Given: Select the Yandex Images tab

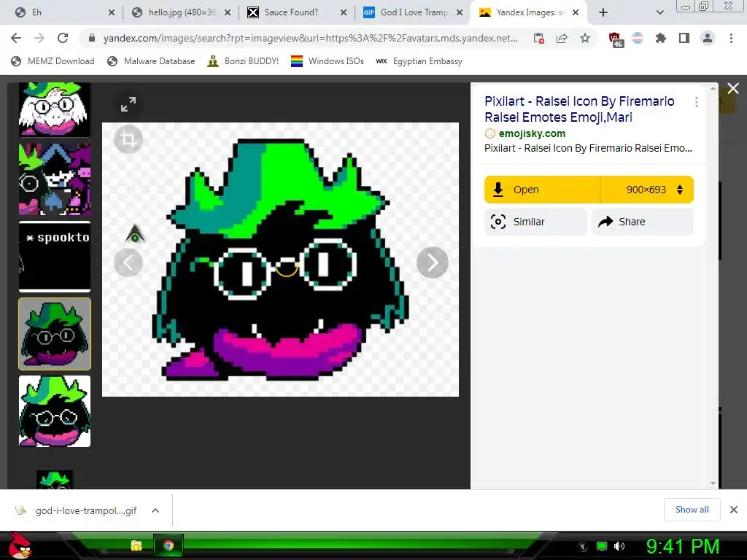Looking at the screenshot, I should [528, 12].
